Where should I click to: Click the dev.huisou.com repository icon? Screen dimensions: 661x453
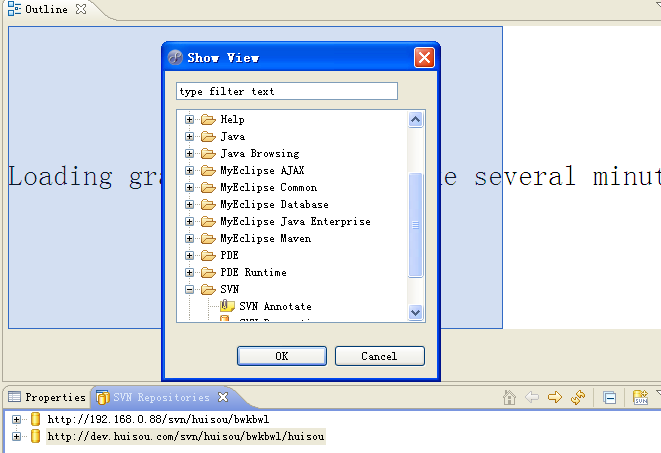click(x=35, y=436)
